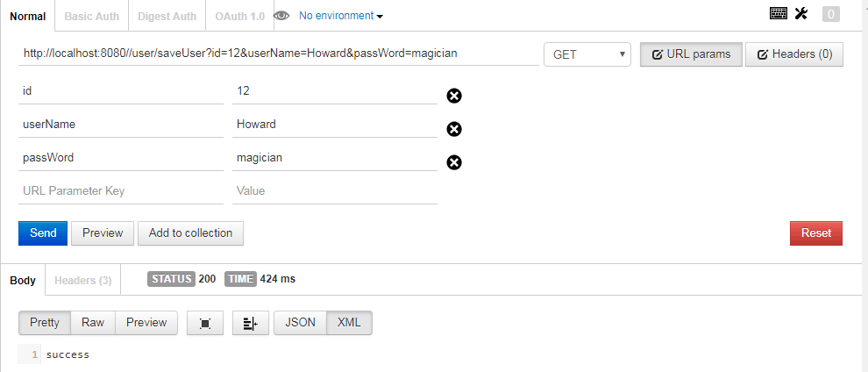The width and height of the screenshot is (868, 372).
Task: Click the line wrap icon
Action: pos(251,323)
